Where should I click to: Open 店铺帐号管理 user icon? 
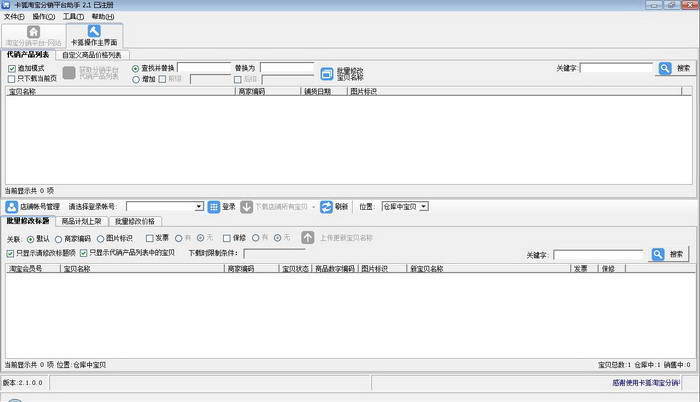point(12,206)
